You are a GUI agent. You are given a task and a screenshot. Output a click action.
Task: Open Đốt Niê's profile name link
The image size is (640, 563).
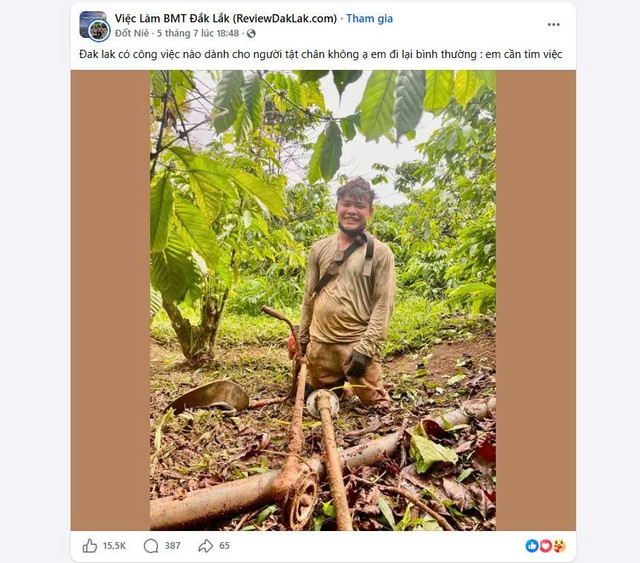click(132, 33)
